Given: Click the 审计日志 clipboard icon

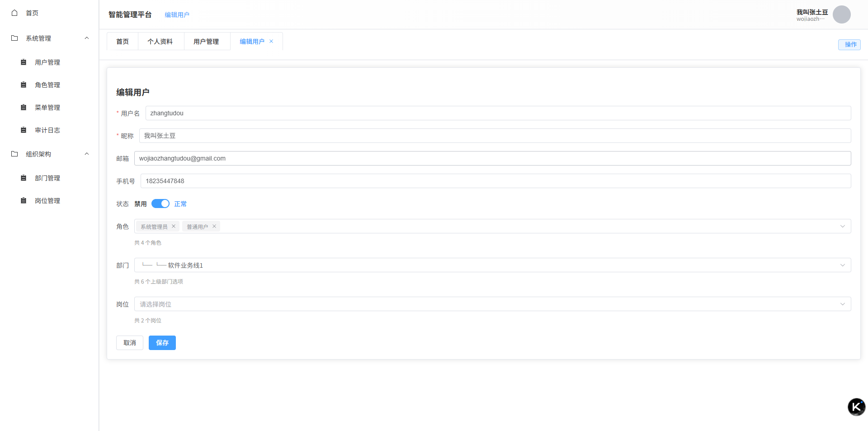Looking at the screenshot, I should [x=24, y=130].
